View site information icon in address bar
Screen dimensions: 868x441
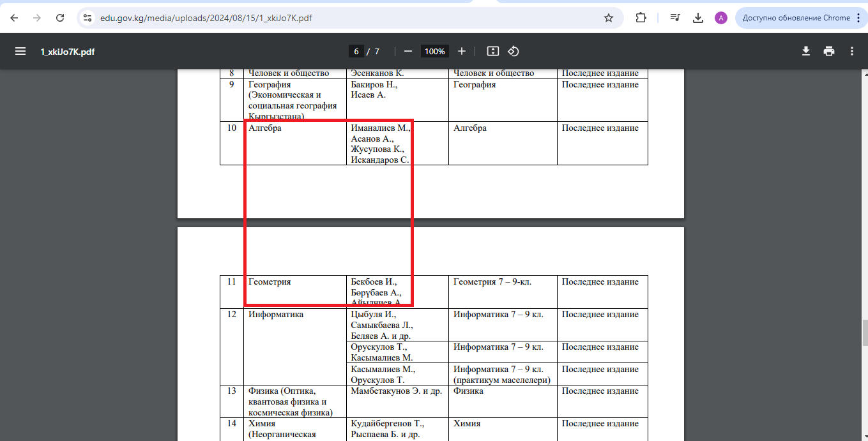88,18
